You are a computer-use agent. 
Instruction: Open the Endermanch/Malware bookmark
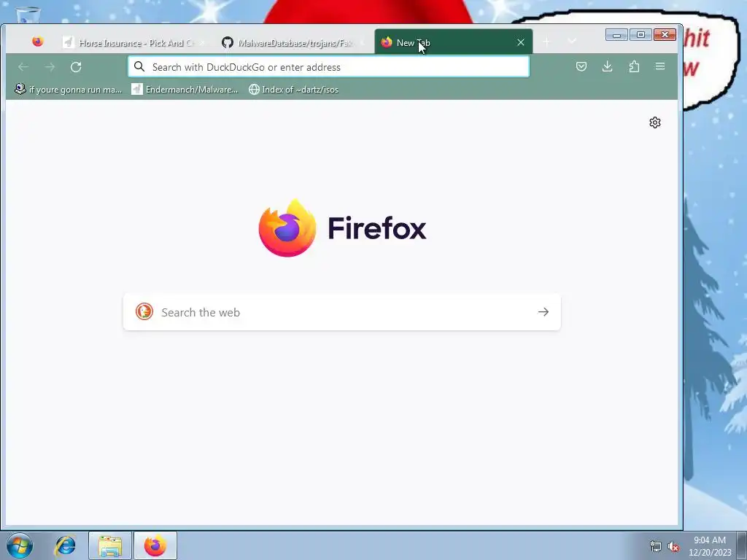click(x=185, y=90)
